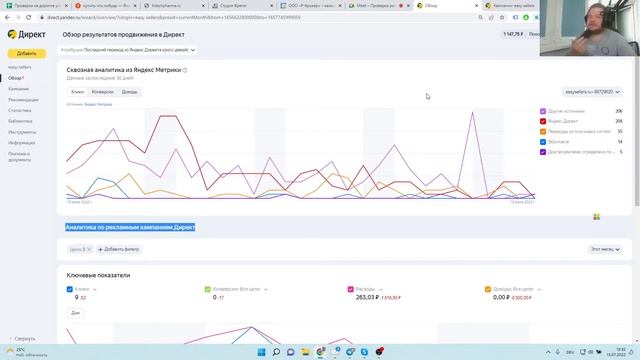Image resolution: width=640 pixels, height=360 pixels.
Task: Expand the Расходы metric chevron
Action: [380, 289]
